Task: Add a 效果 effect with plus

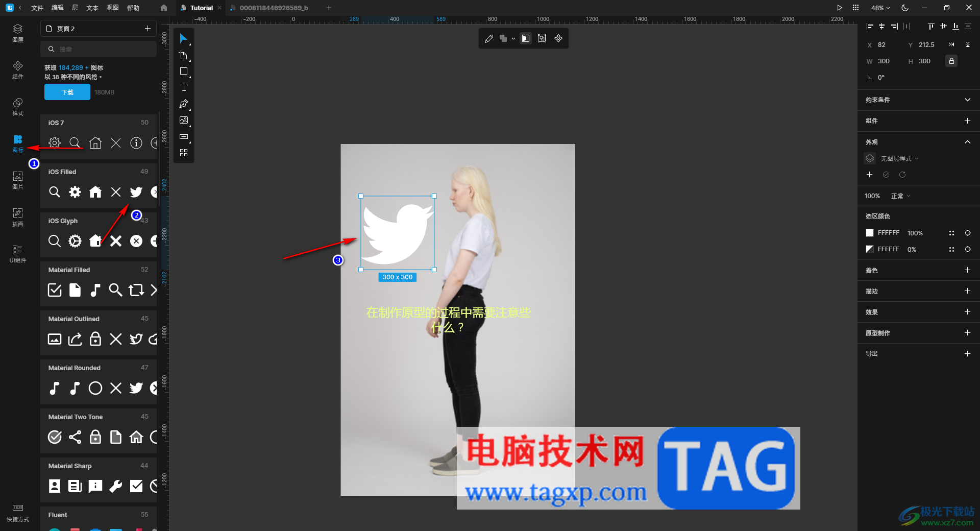Action: click(967, 312)
